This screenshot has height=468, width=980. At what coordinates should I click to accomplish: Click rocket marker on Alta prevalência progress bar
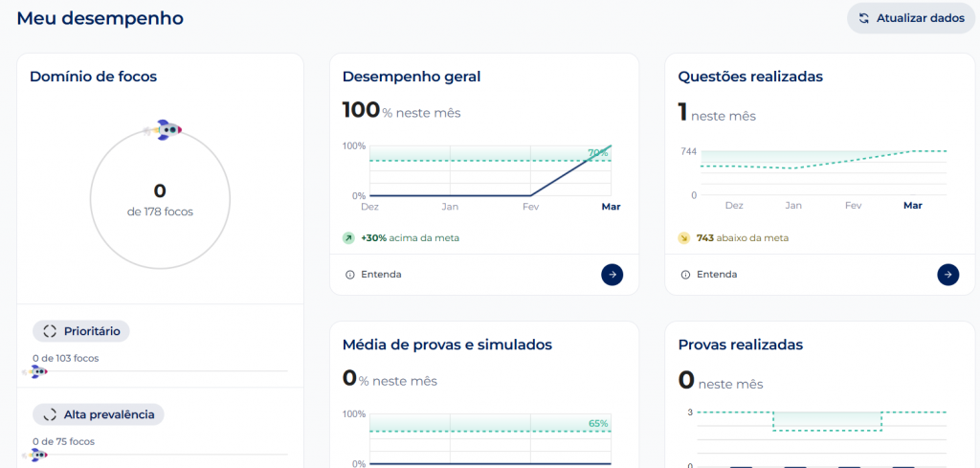(x=37, y=455)
